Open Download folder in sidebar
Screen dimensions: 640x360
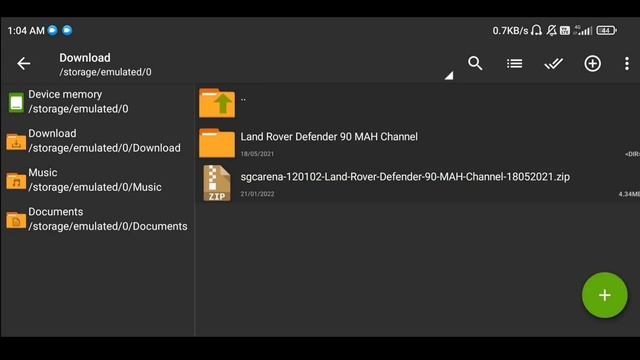click(97, 141)
